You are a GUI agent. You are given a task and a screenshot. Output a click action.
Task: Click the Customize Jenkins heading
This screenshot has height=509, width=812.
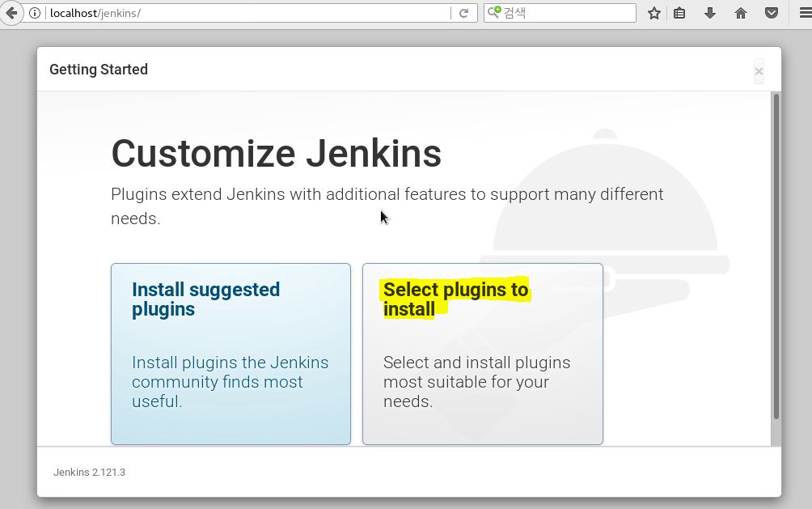[276, 154]
